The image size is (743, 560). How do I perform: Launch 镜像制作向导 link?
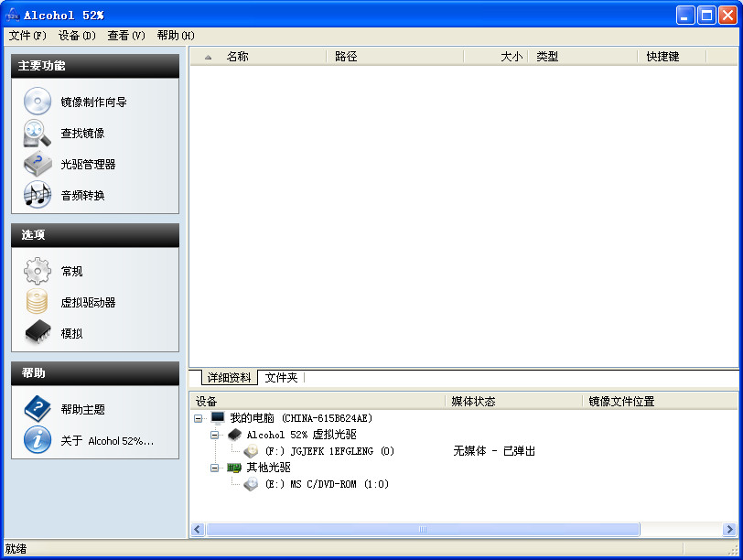click(94, 102)
